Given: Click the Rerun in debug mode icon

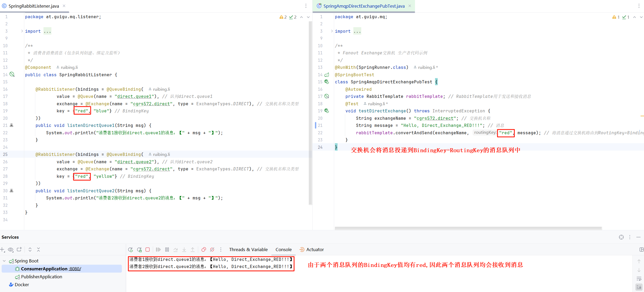Looking at the screenshot, I should click(139, 250).
